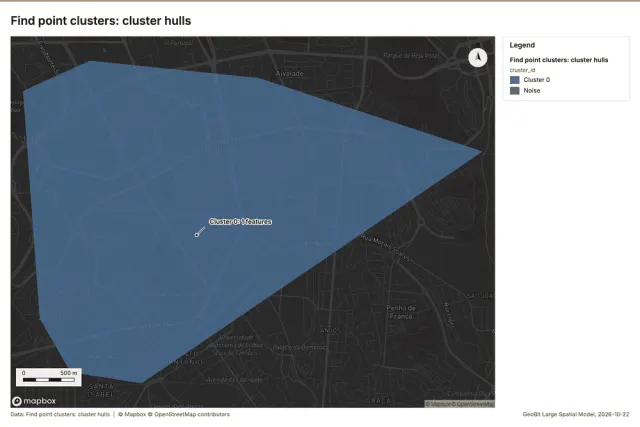Click the Mapbox logo on the map
This screenshot has height=427, width=640.
pyautogui.click(x=34, y=401)
